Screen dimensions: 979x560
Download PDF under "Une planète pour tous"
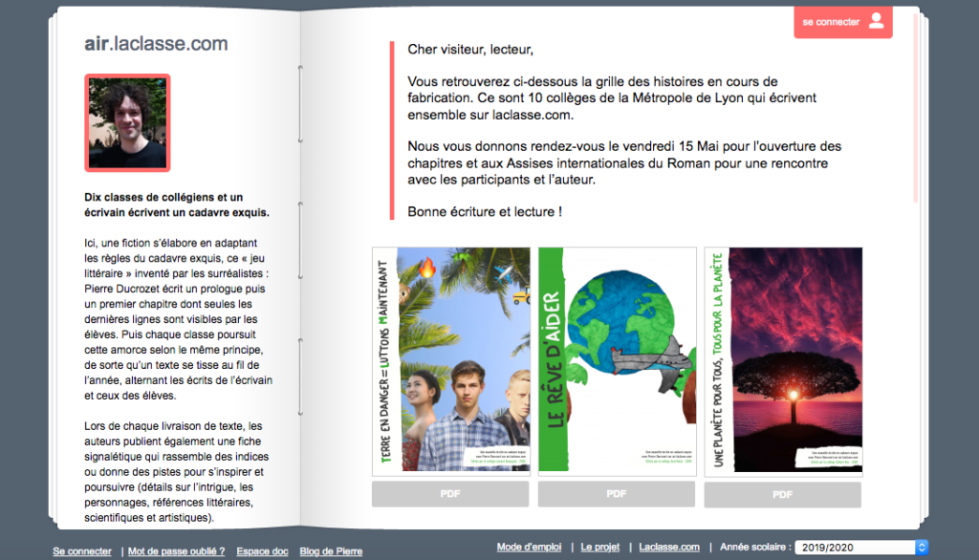(783, 494)
